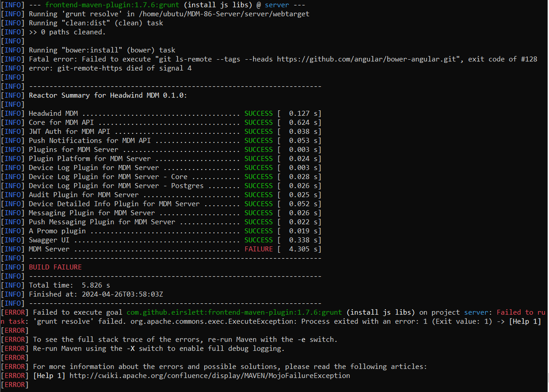Image resolution: width=549 pixels, height=392 pixels.
Task: Click the 'Reactor Summary for Headwind MDM 0.1.0:' line
Action: pyautogui.click(x=108, y=95)
